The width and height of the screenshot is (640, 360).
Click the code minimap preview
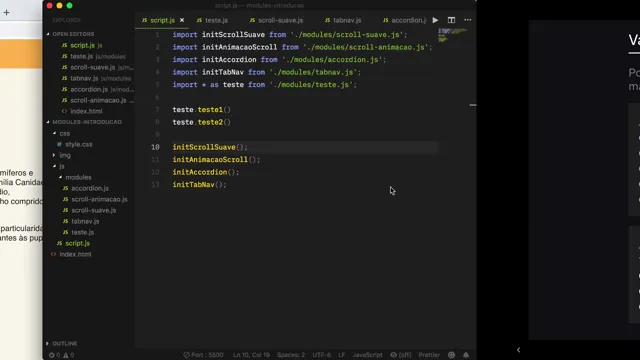[x=452, y=35]
